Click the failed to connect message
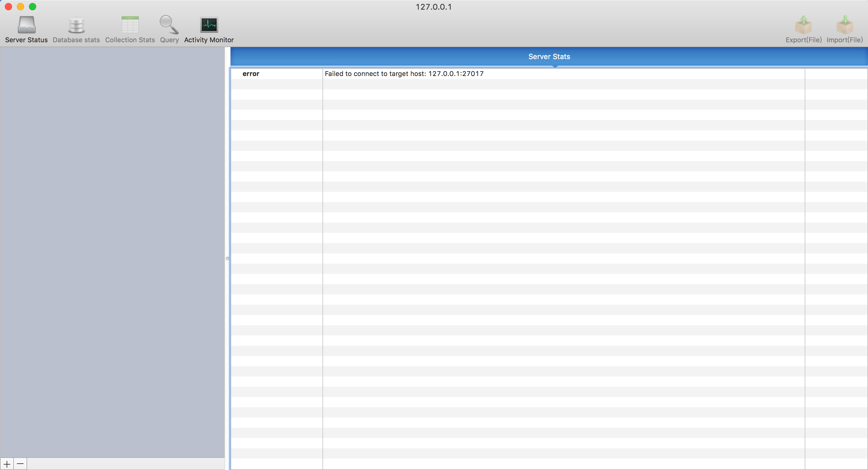 tap(404, 74)
